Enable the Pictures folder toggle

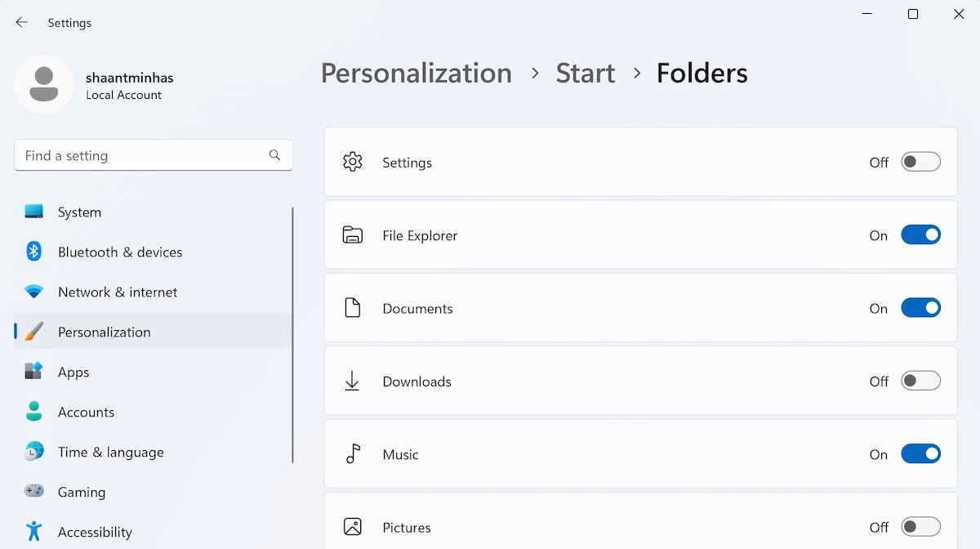pos(920,527)
